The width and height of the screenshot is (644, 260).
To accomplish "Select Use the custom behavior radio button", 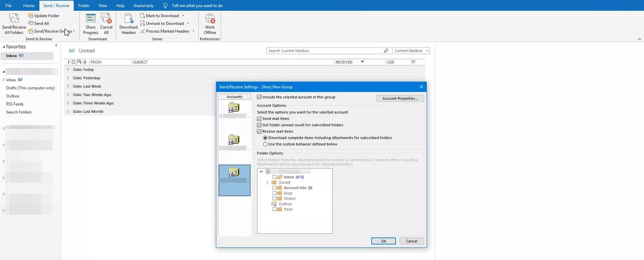I will [x=265, y=144].
